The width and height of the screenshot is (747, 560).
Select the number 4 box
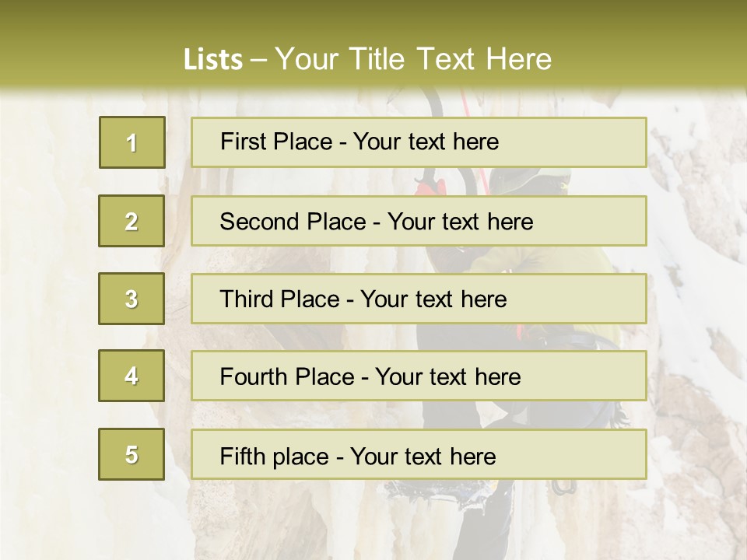(x=132, y=376)
